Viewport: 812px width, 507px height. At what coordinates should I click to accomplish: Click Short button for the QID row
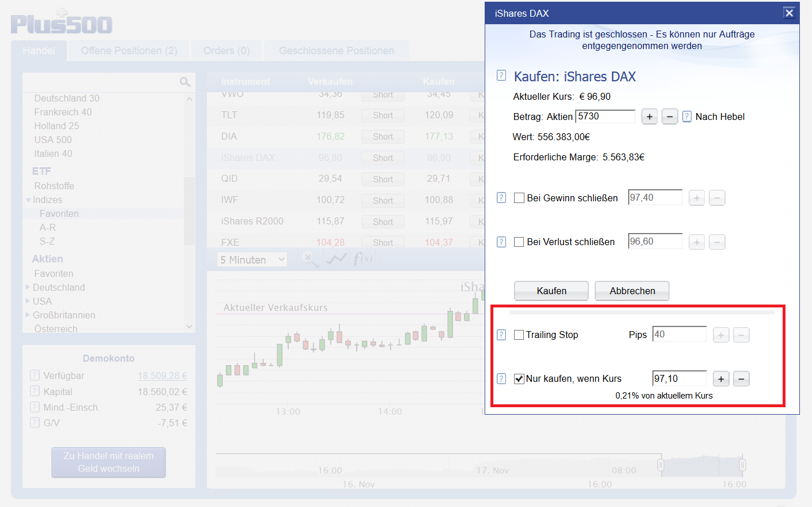pos(383,179)
